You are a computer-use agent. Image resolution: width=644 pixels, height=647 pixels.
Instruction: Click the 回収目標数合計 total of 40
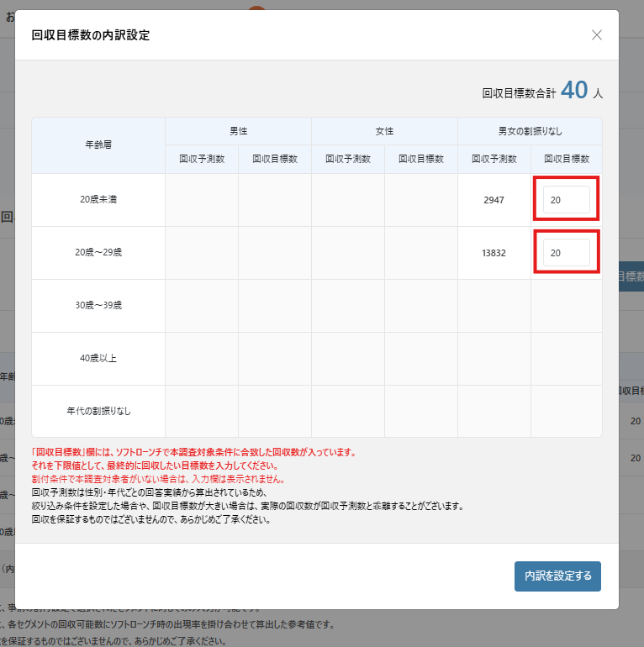point(574,91)
